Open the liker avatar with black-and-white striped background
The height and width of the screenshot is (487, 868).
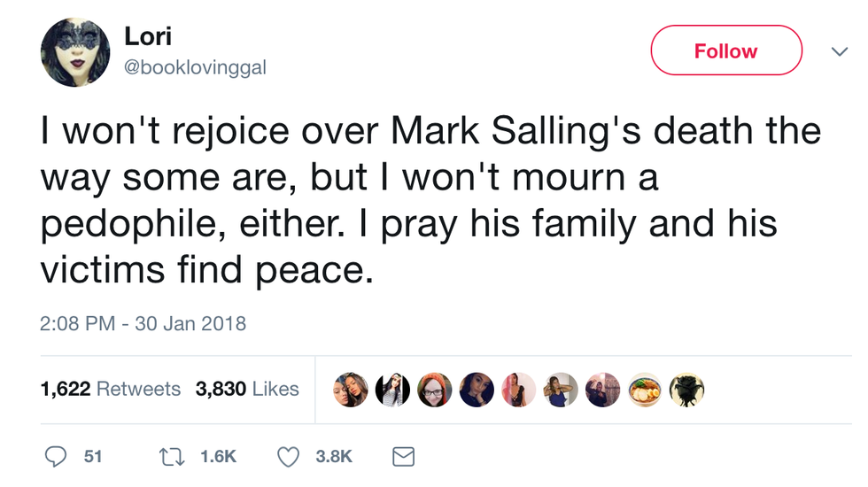click(x=392, y=390)
